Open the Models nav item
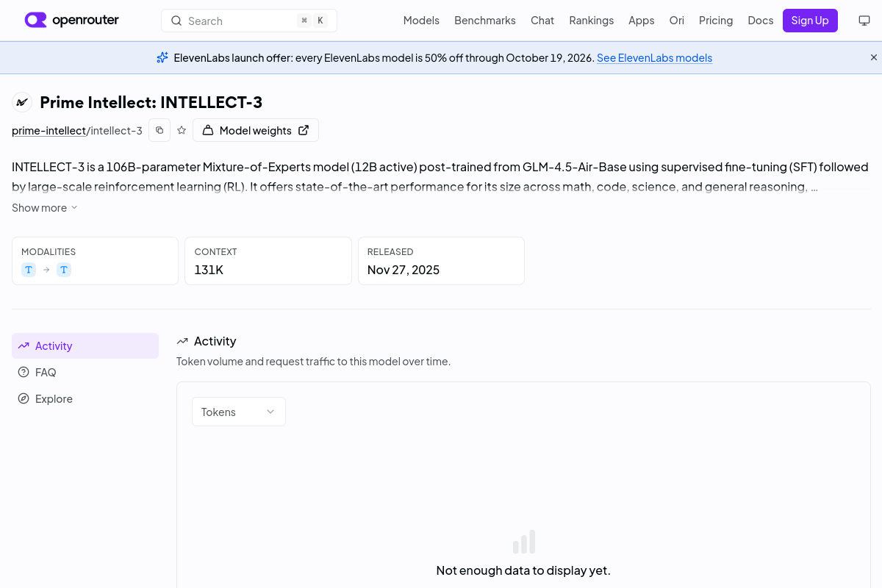 pos(421,21)
